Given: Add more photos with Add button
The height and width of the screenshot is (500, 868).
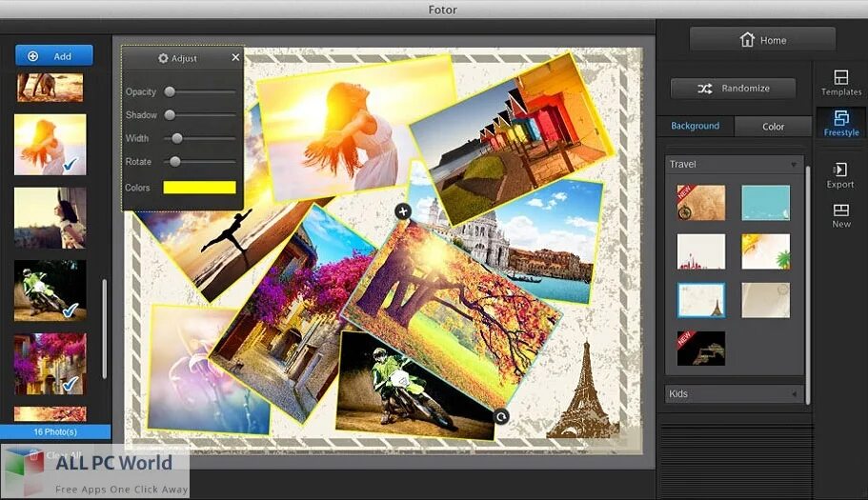Looking at the screenshot, I should pos(53,56).
